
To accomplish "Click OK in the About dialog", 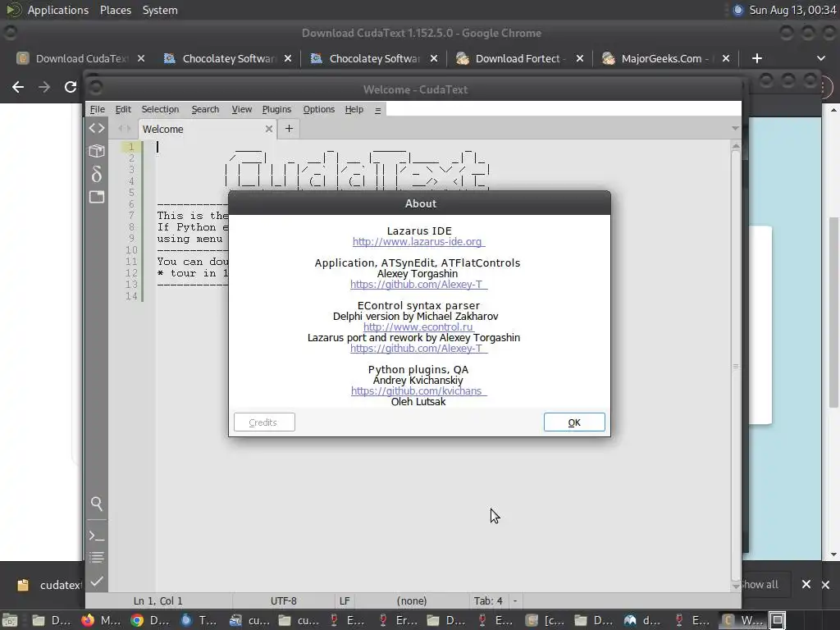I will pyautogui.click(x=574, y=422).
